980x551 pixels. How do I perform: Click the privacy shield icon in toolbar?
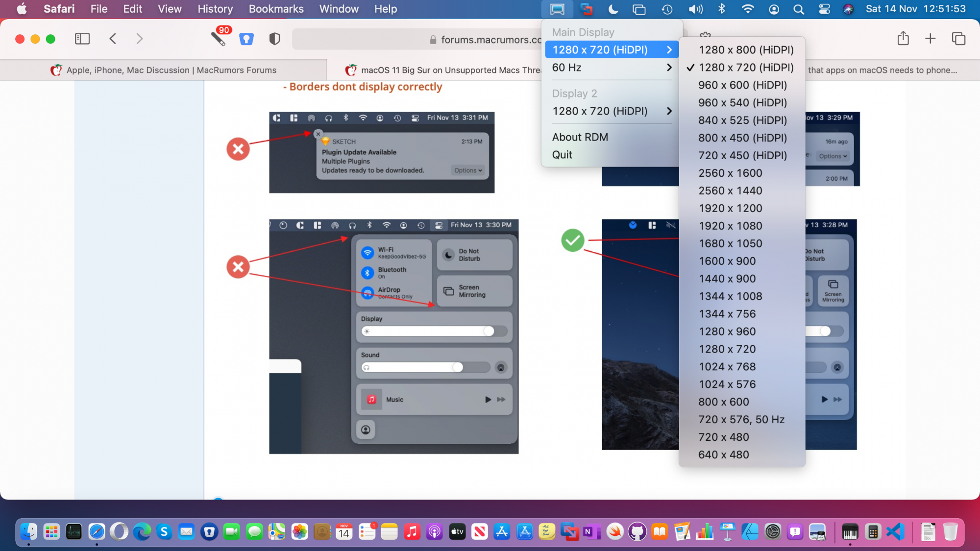(274, 39)
